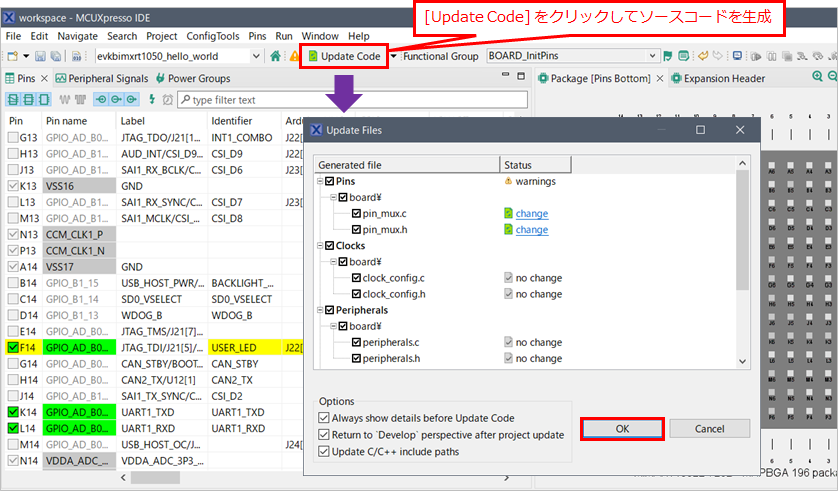This screenshot has height=491, width=838.
Task: Switch to Expansion Header tab
Action: coord(718,79)
